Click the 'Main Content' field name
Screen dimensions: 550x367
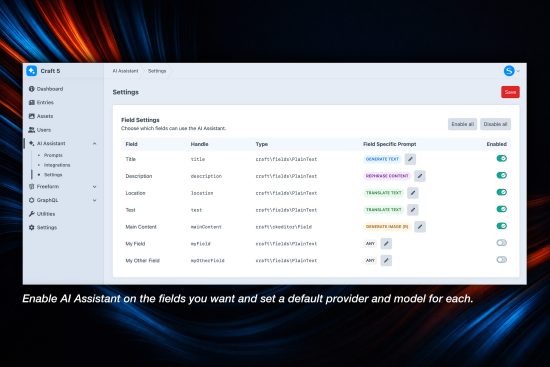(141, 227)
